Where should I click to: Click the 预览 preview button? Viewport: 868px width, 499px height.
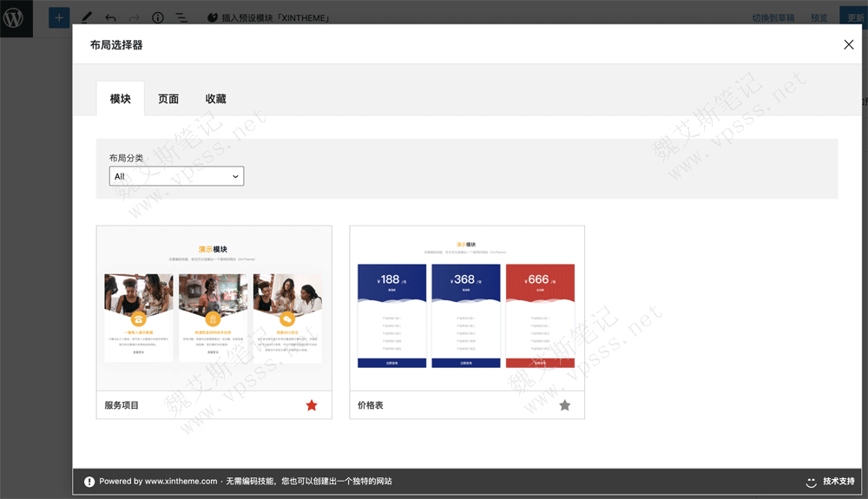click(x=819, y=17)
